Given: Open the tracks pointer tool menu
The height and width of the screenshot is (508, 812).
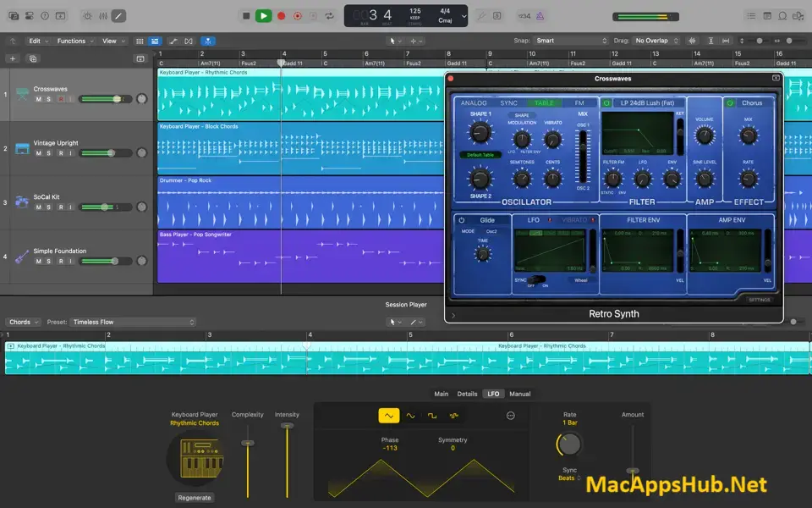Looking at the screenshot, I should (x=395, y=41).
